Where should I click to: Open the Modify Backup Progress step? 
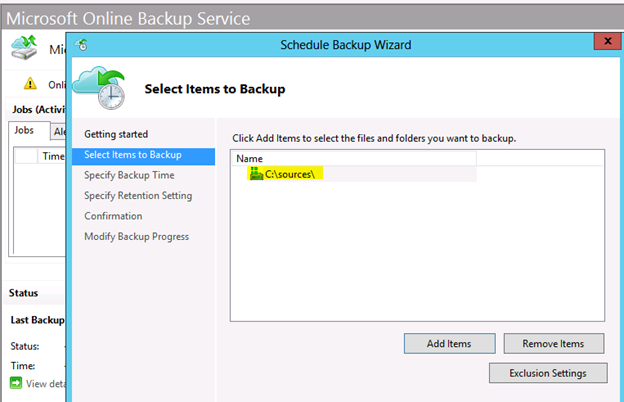point(136,236)
